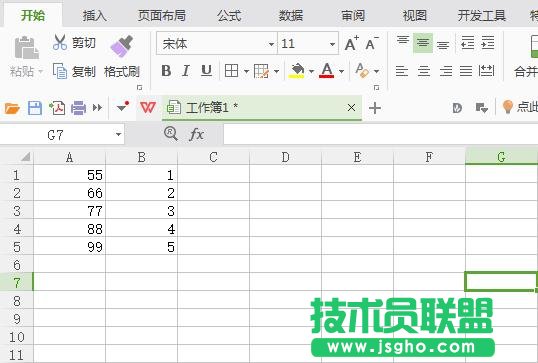
Task: Align text right
Action: coord(446,71)
